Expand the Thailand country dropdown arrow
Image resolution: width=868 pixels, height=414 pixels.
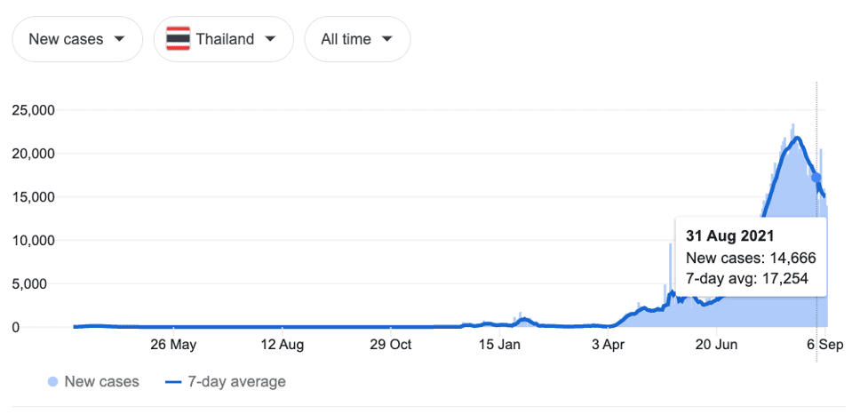click(270, 39)
